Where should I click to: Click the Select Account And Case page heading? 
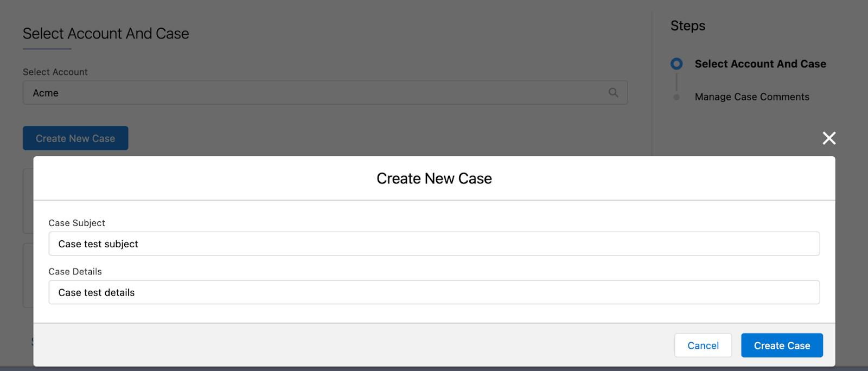pyautogui.click(x=105, y=33)
